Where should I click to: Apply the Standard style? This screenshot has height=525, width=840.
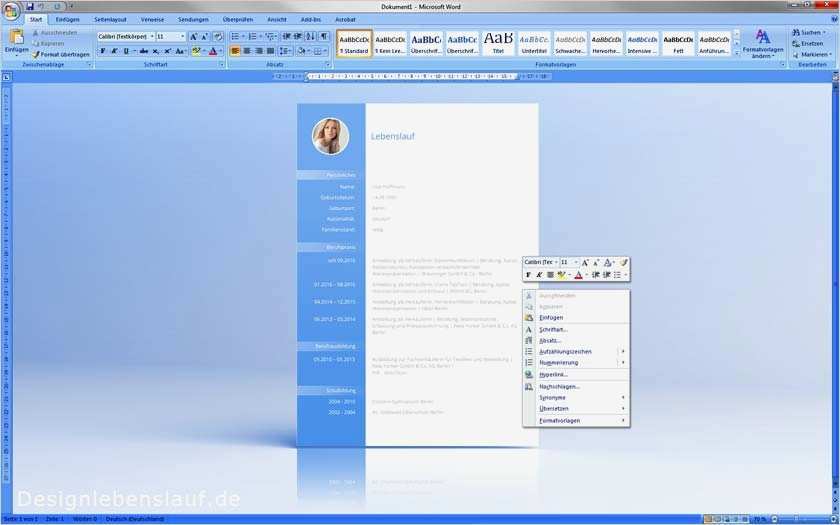pyautogui.click(x=354, y=43)
